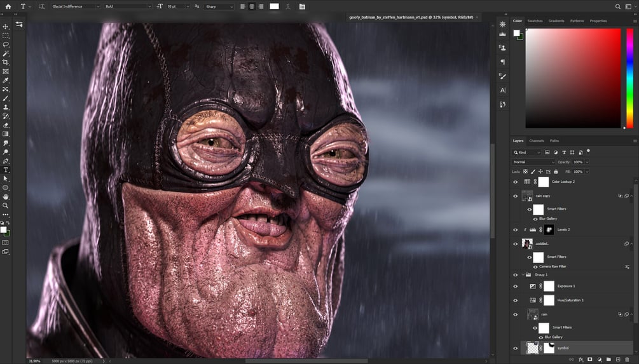Select the Hand tool
639x364 pixels.
point(6,197)
